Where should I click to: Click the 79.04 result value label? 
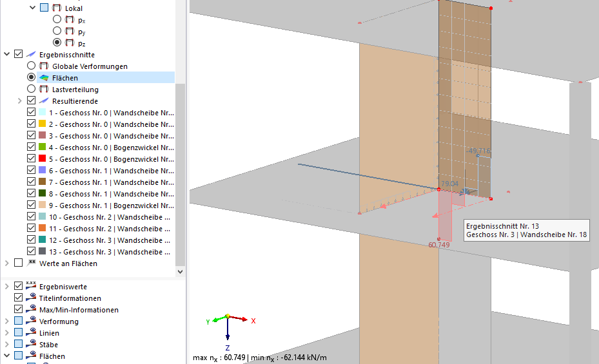[449, 184]
